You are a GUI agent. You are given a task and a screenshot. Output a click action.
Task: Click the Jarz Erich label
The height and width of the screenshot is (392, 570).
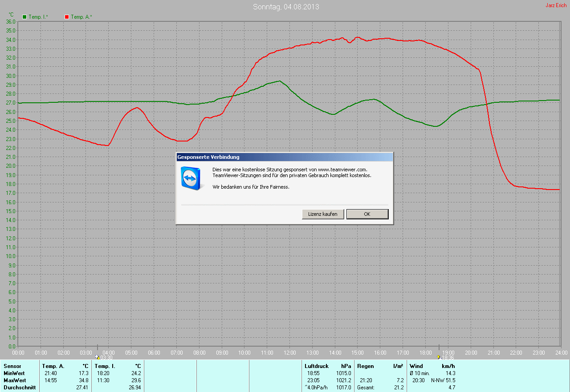click(x=556, y=5)
